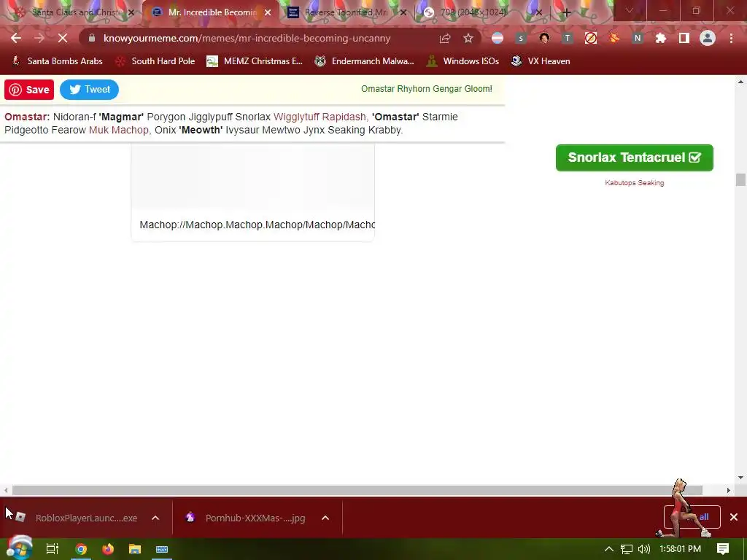Open Firefox from the taskbar

pos(108,549)
